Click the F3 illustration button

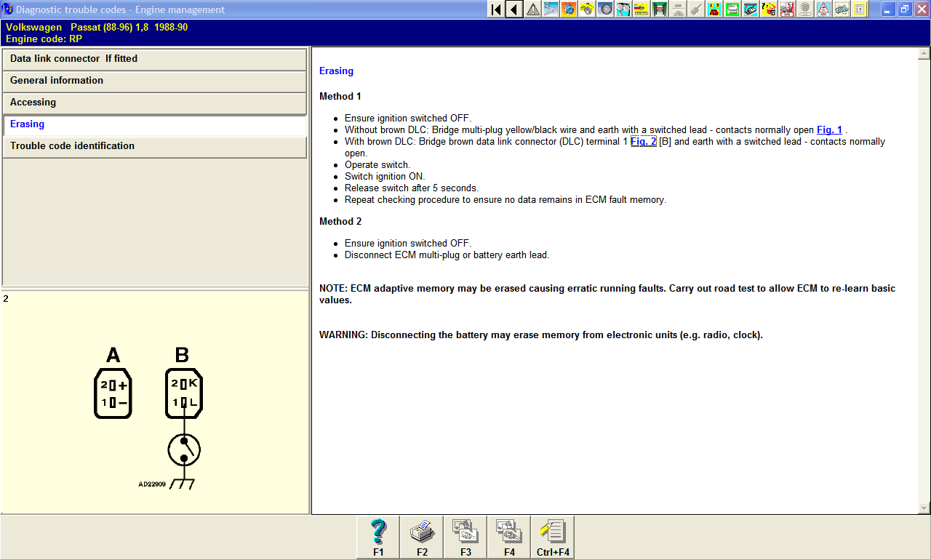click(x=465, y=537)
